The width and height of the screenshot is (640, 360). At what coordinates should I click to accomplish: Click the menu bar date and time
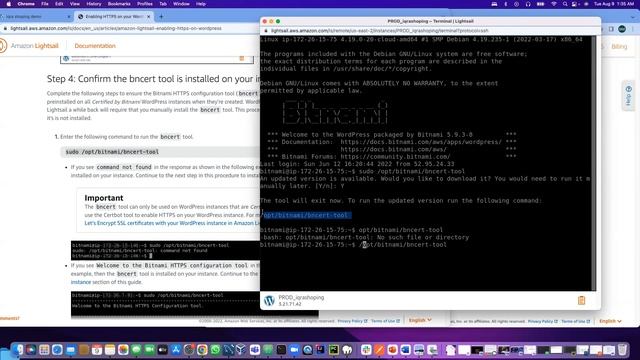614,4
